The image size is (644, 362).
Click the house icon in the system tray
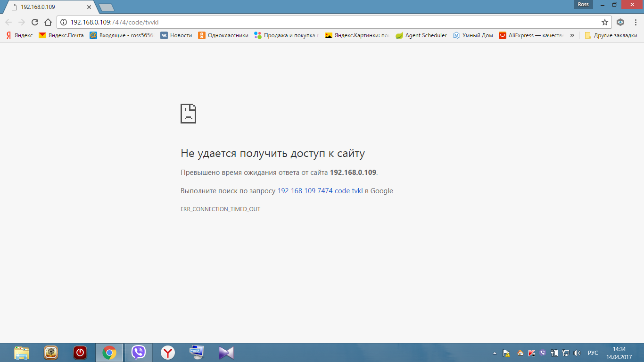(x=520, y=353)
